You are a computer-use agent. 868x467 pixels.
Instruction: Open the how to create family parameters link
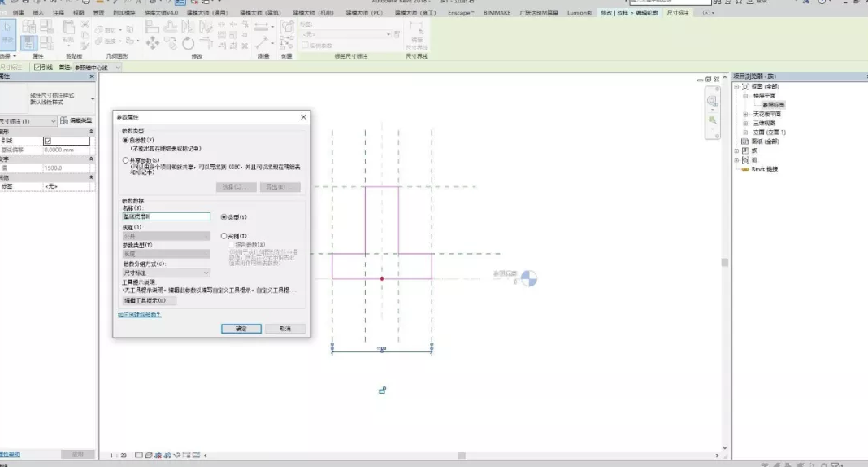(x=139, y=315)
